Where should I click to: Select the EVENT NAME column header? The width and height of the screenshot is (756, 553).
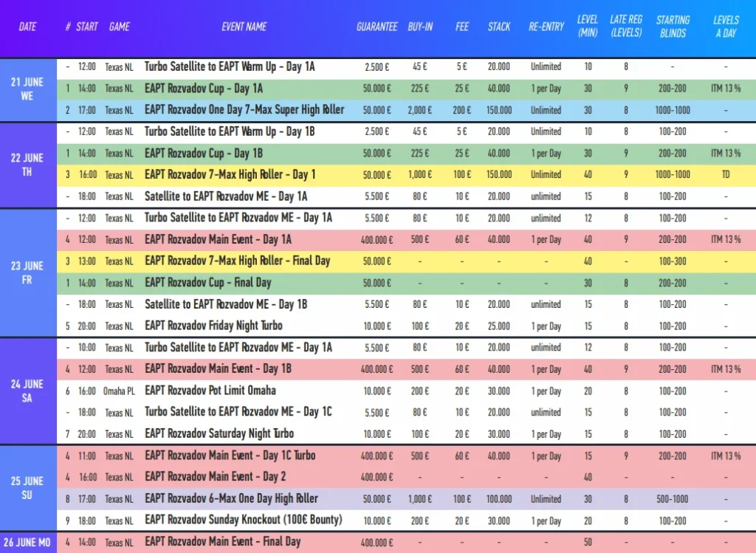(x=244, y=27)
